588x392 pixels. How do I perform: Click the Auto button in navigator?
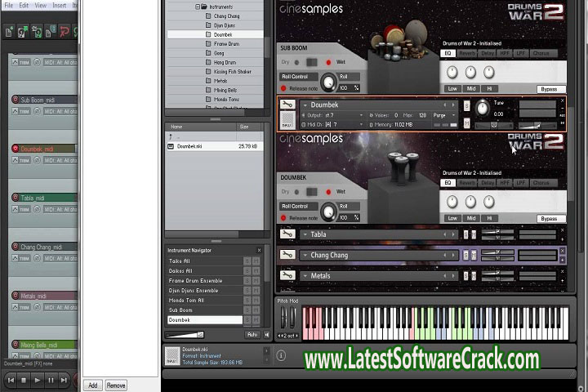click(252, 335)
